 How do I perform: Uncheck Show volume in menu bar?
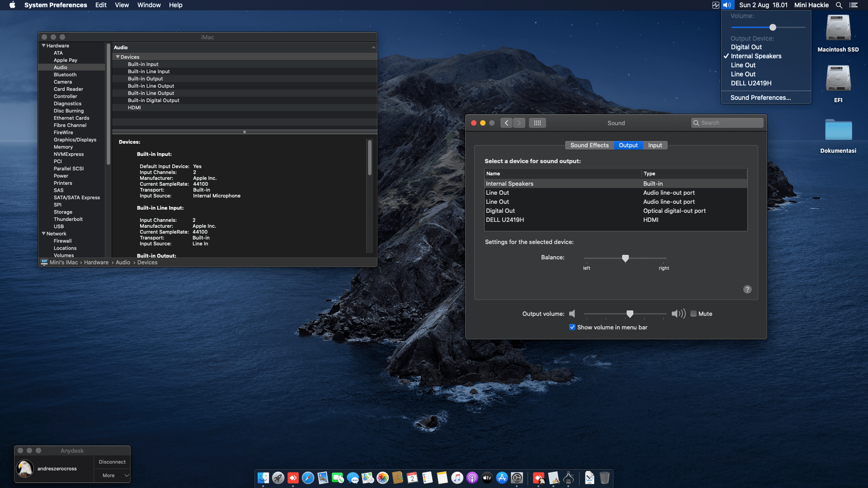tap(572, 327)
